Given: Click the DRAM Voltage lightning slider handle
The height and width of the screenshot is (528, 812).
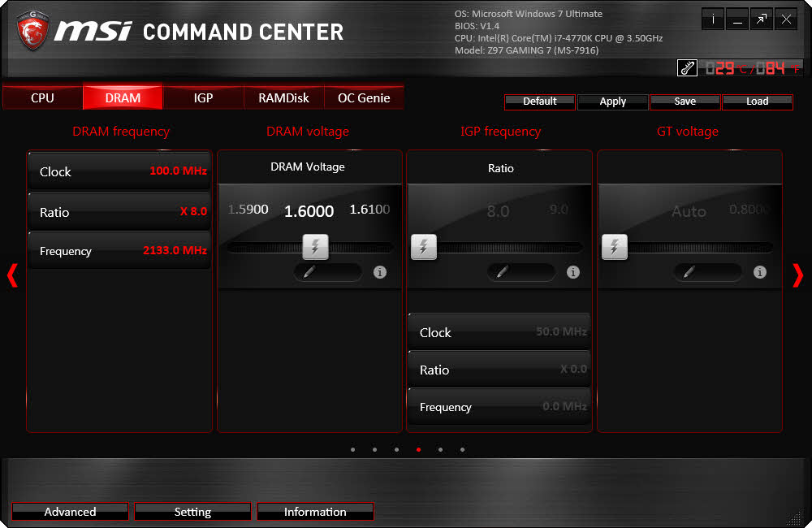Looking at the screenshot, I should pyautogui.click(x=315, y=247).
